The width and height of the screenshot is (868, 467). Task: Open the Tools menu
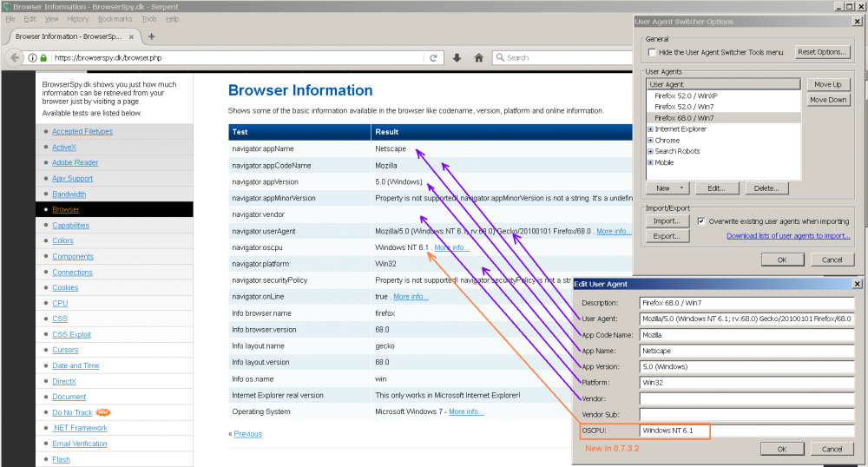149,18
